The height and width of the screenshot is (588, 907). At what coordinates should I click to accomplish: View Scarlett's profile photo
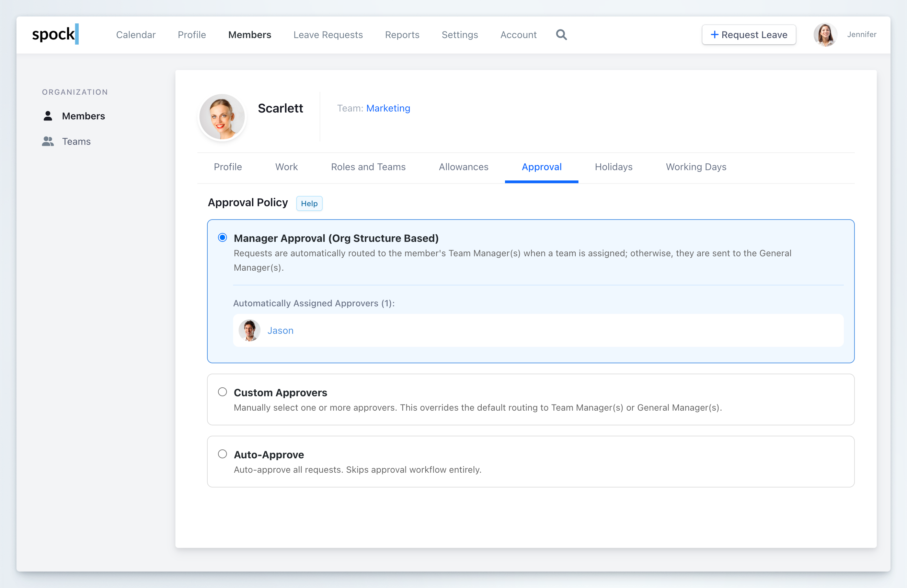(222, 117)
